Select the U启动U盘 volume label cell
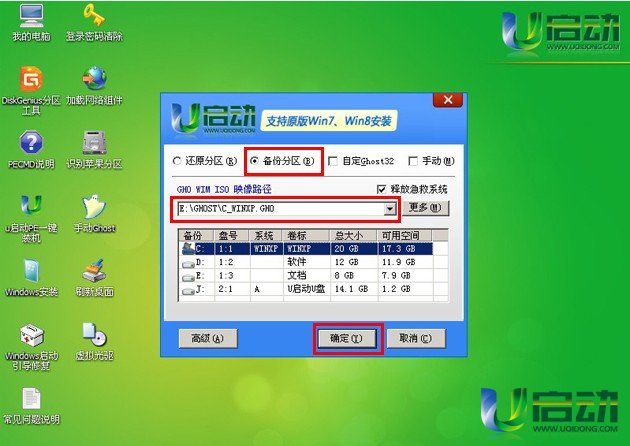Screen dimensions: 630x446 (306, 289)
